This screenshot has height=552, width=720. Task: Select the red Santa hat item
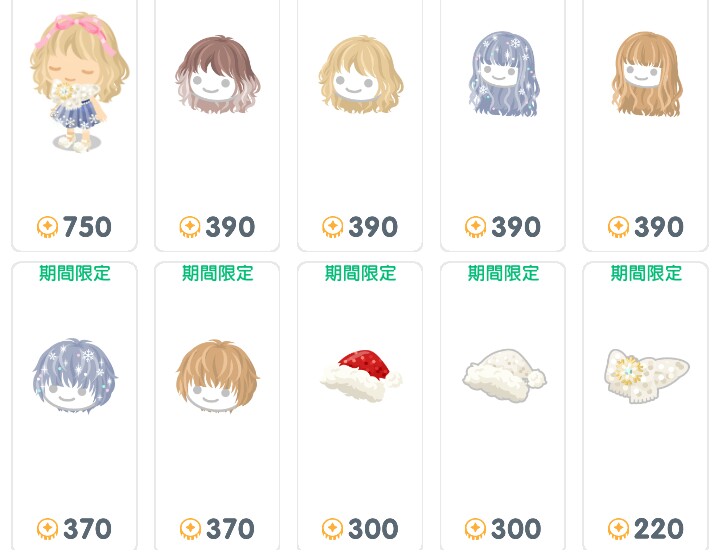click(361, 376)
